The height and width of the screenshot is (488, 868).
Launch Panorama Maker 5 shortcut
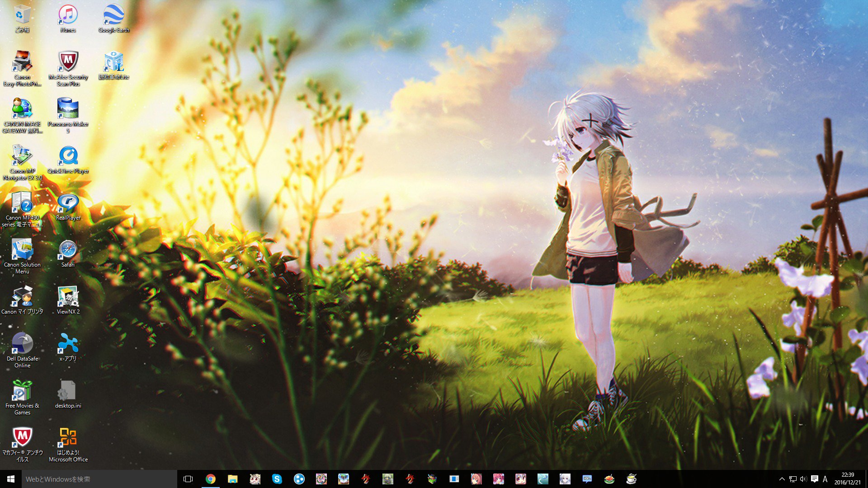tap(68, 116)
